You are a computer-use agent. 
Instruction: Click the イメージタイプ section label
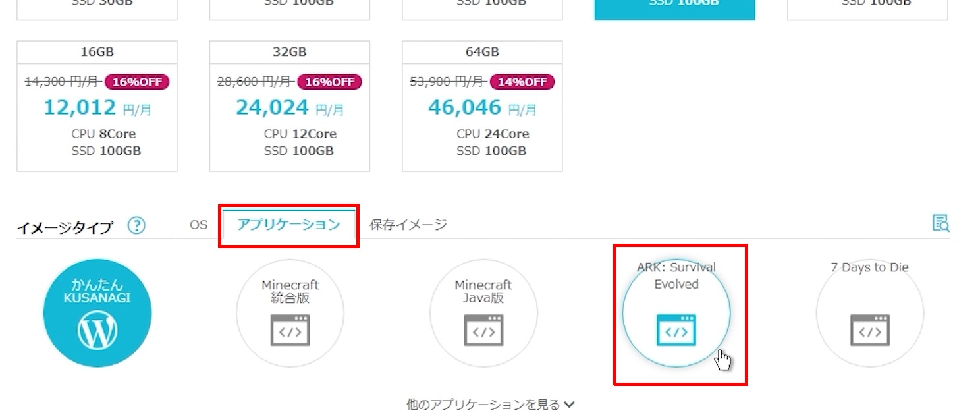(65, 227)
